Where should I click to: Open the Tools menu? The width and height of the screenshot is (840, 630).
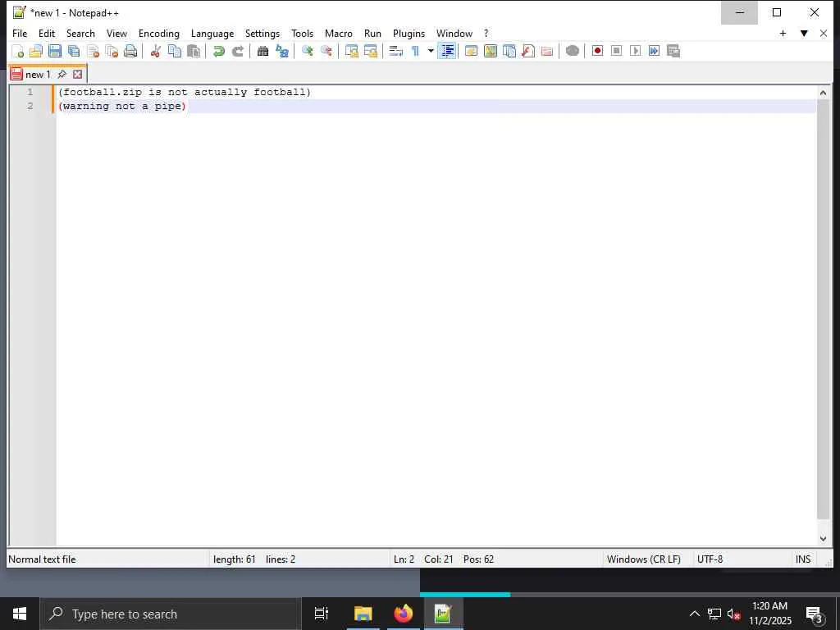tap(302, 33)
